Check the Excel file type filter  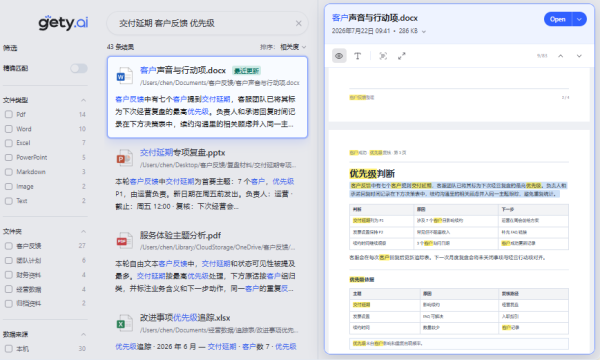point(8,143)
